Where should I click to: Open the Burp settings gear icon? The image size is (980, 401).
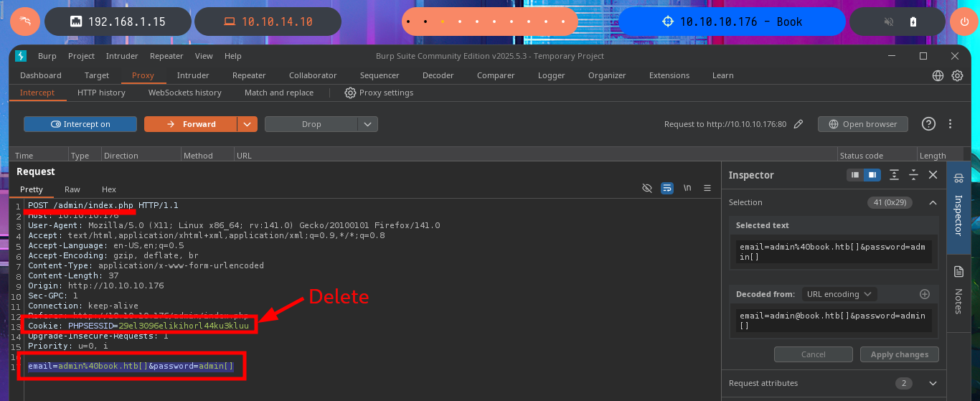[x=957, y=75]
